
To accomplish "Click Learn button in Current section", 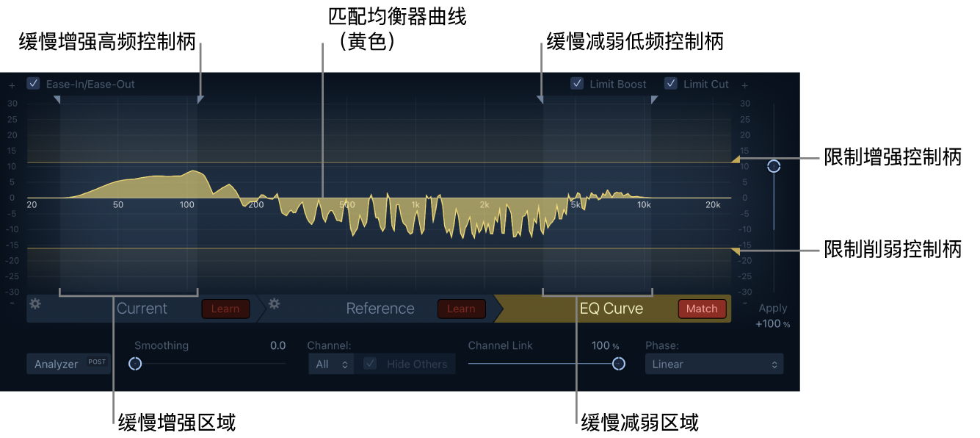I will click(225, 309).
